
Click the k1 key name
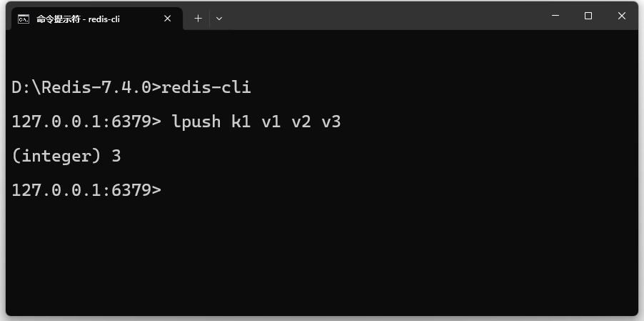point(241,122)
